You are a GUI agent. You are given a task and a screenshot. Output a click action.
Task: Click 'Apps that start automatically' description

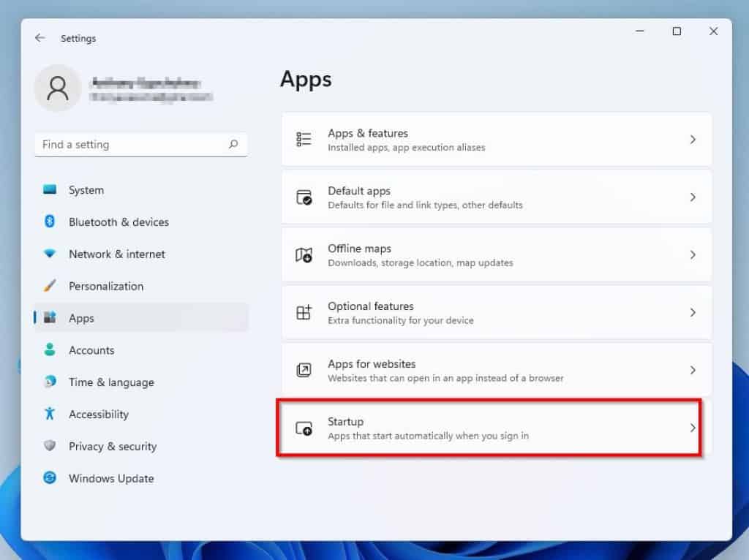click(428, 436)
